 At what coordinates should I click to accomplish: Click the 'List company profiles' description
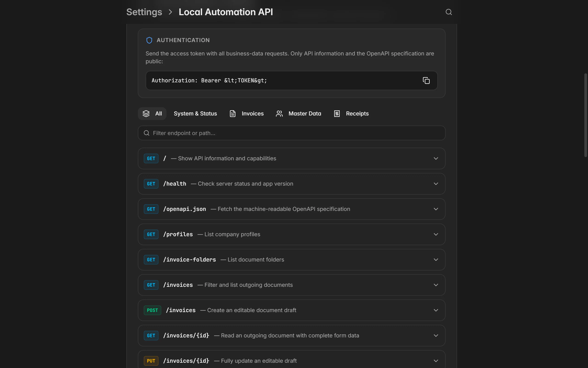[x=232, y=234]
